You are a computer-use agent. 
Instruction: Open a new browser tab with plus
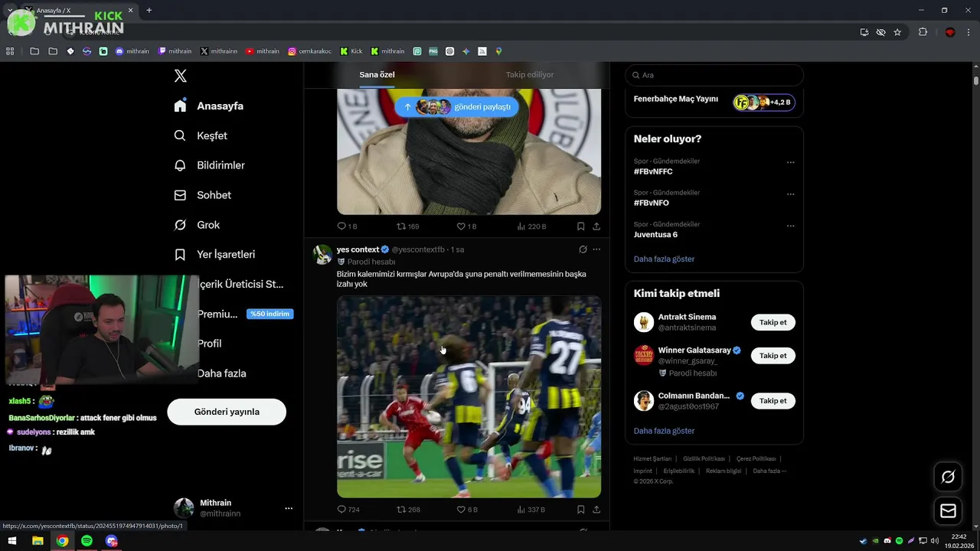coord(149,10)
